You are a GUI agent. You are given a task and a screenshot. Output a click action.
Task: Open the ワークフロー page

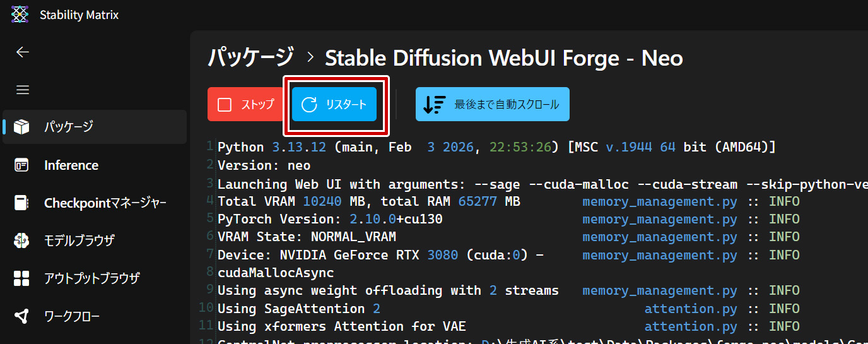pos(72,316)
